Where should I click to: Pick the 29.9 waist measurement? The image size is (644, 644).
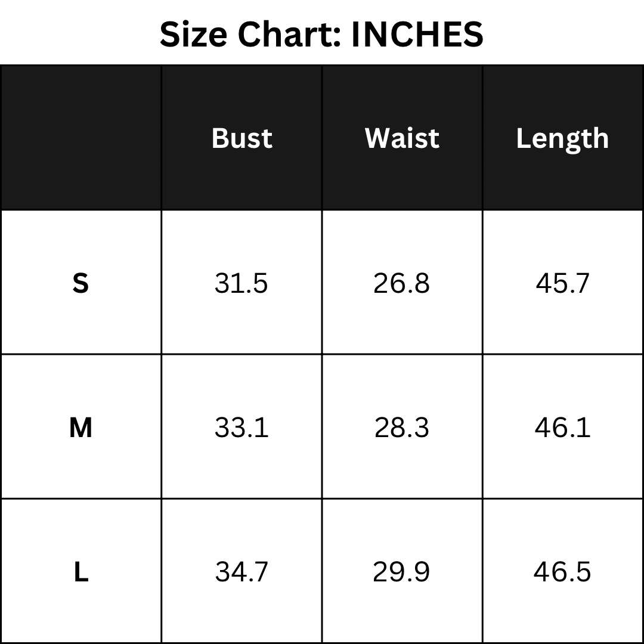click(401, 572)
